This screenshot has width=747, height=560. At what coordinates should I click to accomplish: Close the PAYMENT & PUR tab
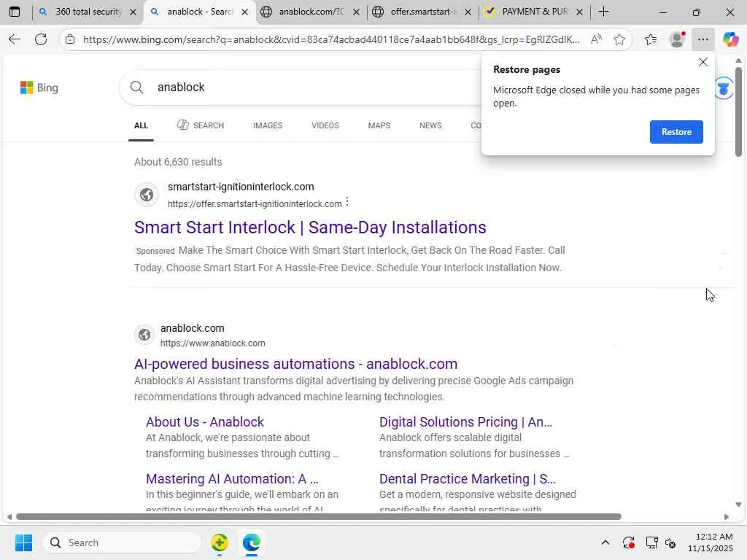[x=579, y=12]
